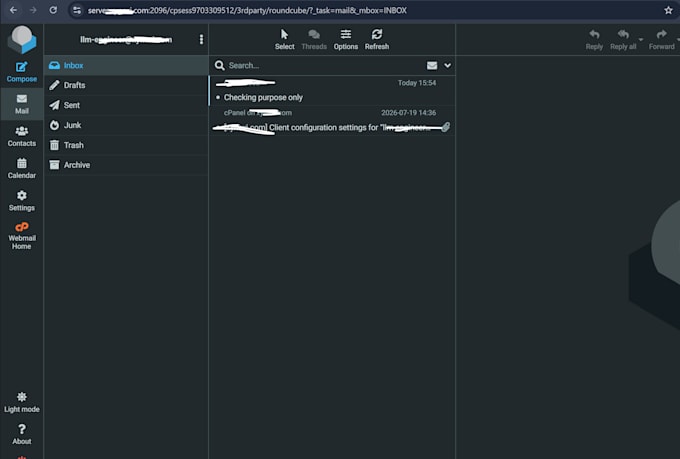The image size is (680, 459).
Task: Click the Reply all button
Action: coord(623,39)
